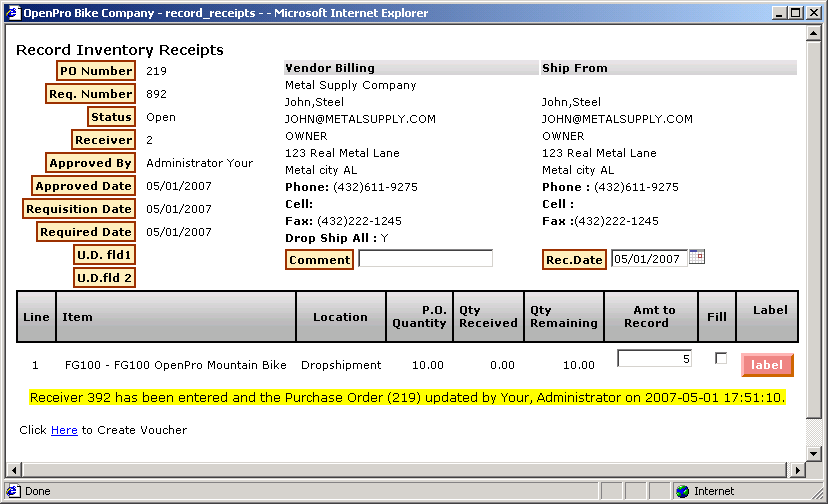Click the horizontal scrollbar track
The width and height of the screenshot is (828, 504).
coord(400,470)
